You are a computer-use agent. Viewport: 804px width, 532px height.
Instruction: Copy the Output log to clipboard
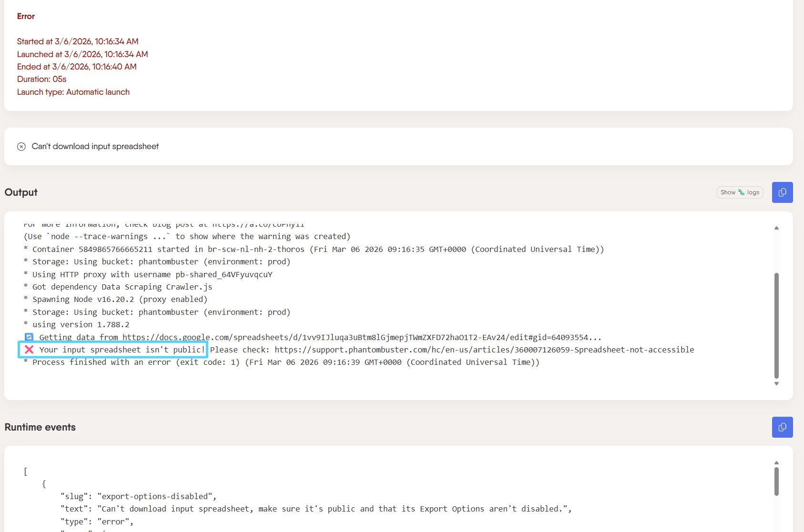782,192
